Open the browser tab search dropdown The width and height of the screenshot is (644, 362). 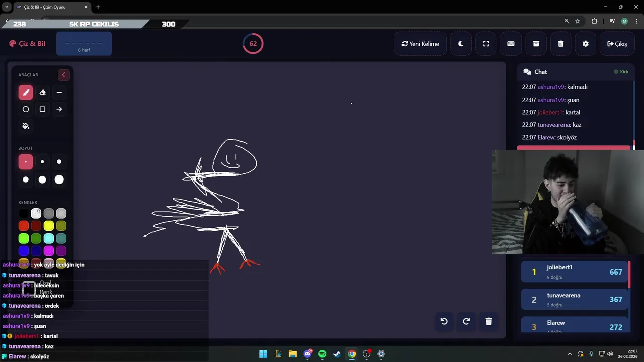[x=6, y=7]
